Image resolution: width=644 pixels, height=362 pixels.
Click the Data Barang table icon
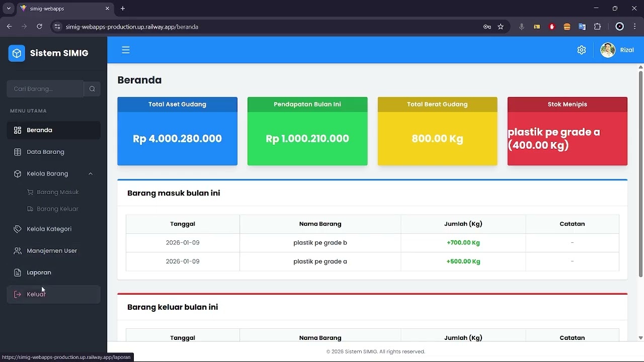coord(18,152)
